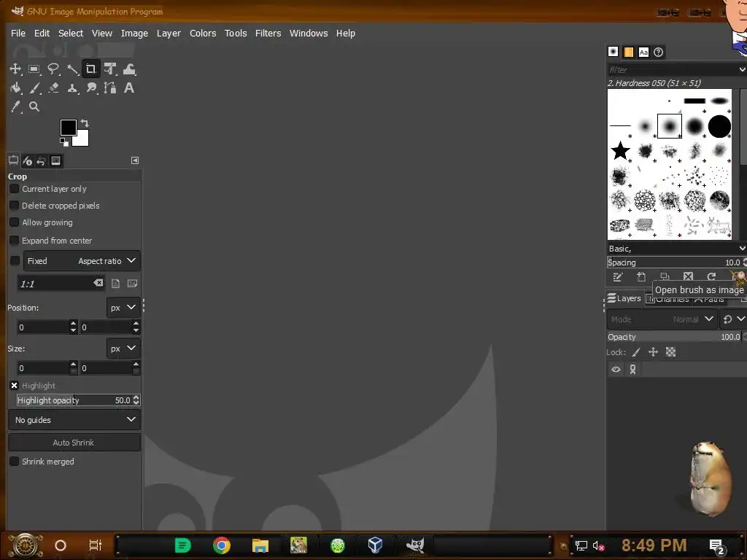Open the File menu

click(x=18, y=34)
